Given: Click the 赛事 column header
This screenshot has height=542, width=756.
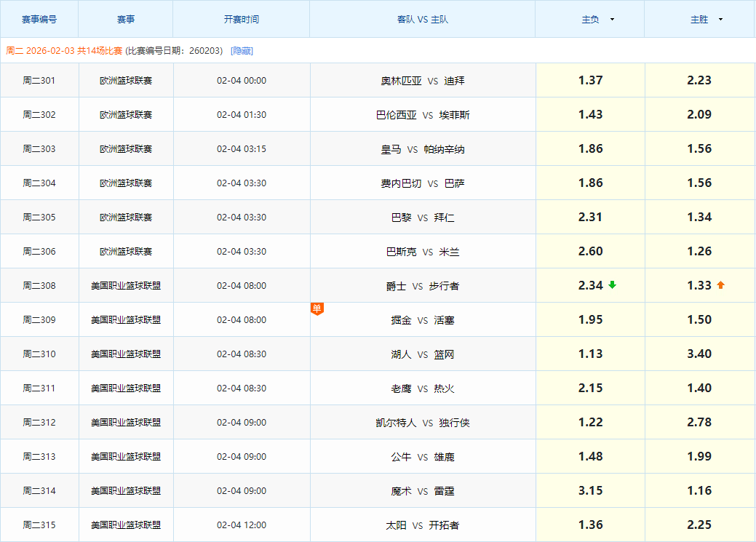Looking at the screenshot, I should pos(126,20).
